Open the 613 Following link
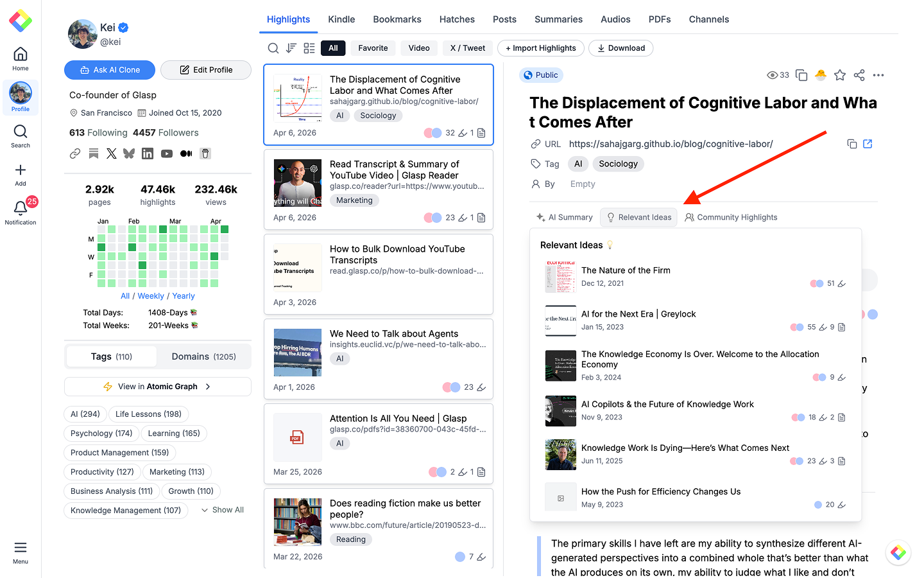Viewport: 924px width, 578px height. [x=98, y=133]
